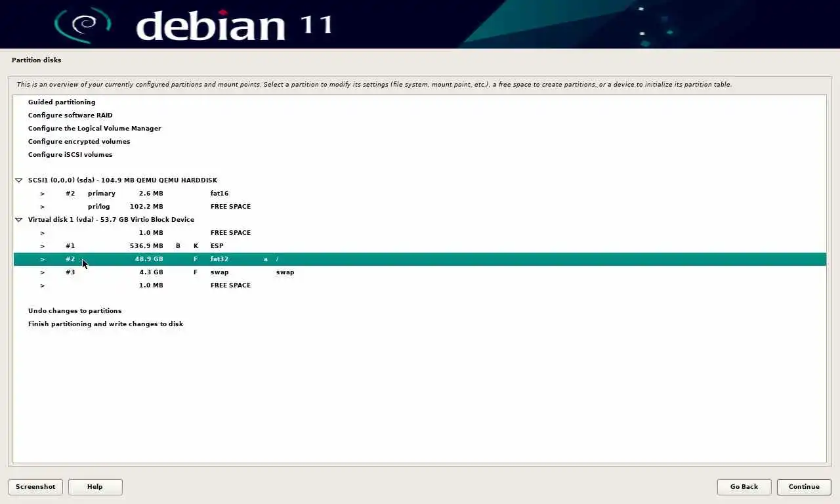This screenshot has width=840, height=504.
Task: Open Configure the Logical Volume Manager
Action: pos(420,128)
